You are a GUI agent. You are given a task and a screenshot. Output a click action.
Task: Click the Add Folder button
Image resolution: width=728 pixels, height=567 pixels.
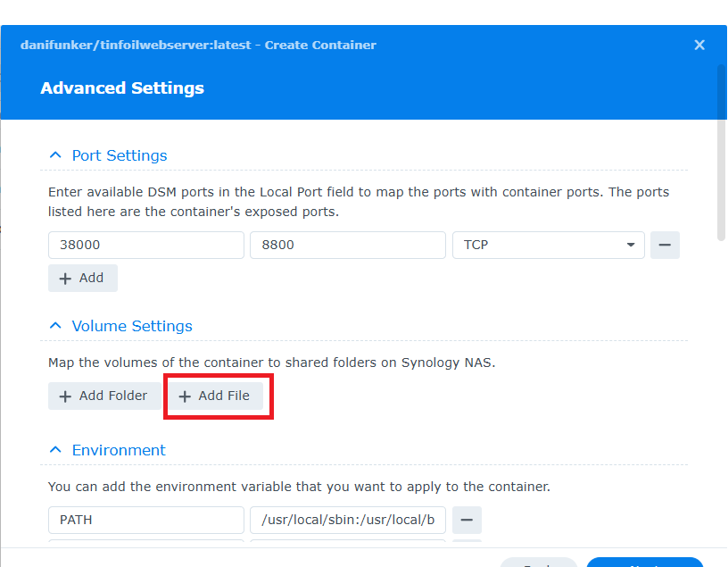(103, 396)
